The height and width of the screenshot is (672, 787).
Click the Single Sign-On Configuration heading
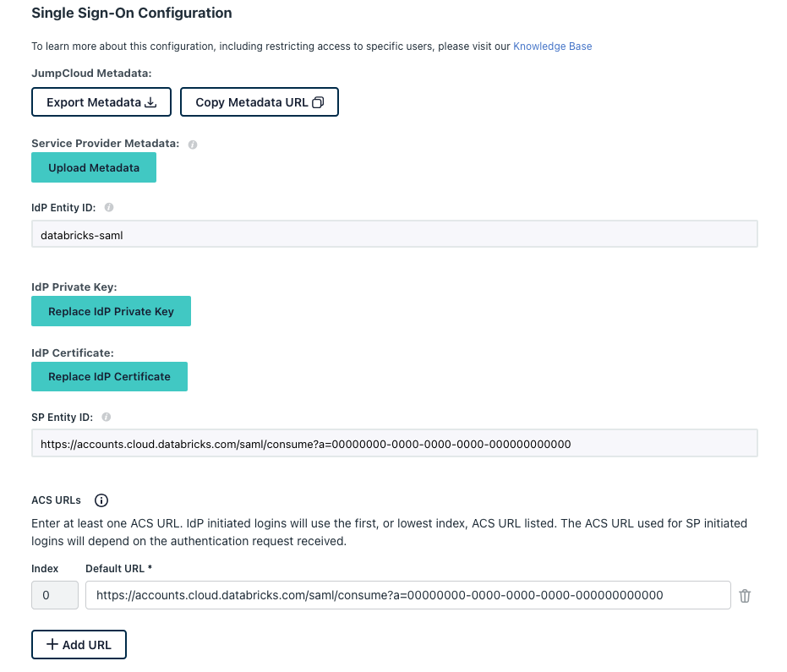click(x=132, y=14)
